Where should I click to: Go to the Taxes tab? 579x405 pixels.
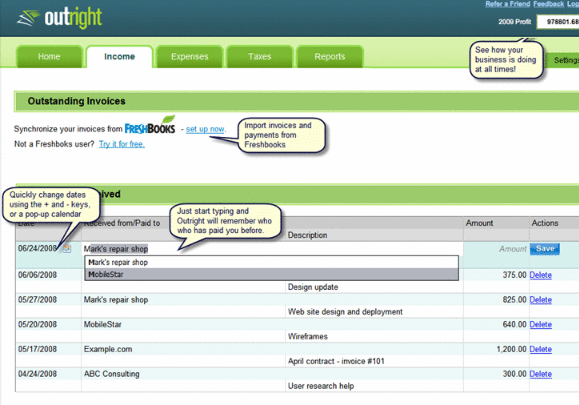(260, 56)
